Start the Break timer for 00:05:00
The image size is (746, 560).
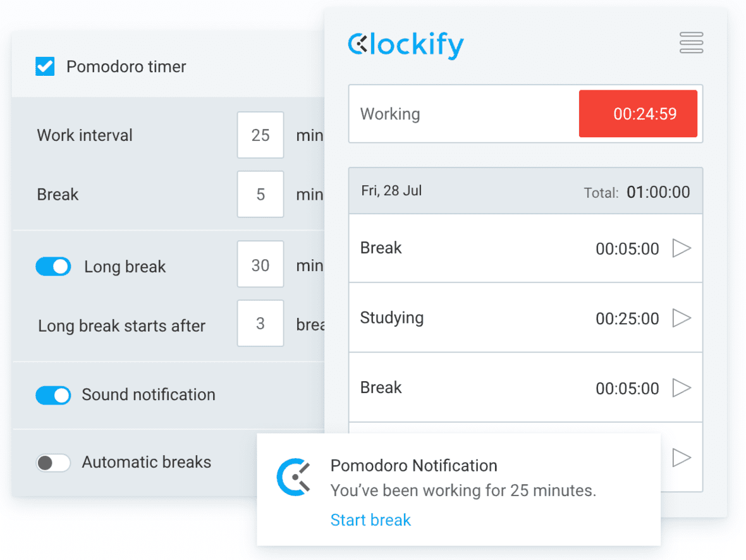click(682, 248)
